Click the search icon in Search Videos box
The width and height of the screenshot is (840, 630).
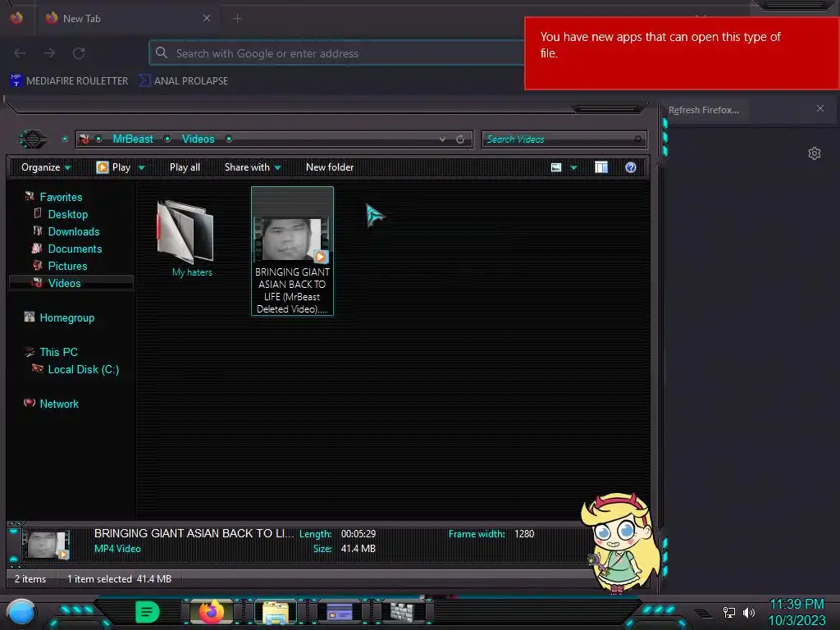tap(637, 139)
